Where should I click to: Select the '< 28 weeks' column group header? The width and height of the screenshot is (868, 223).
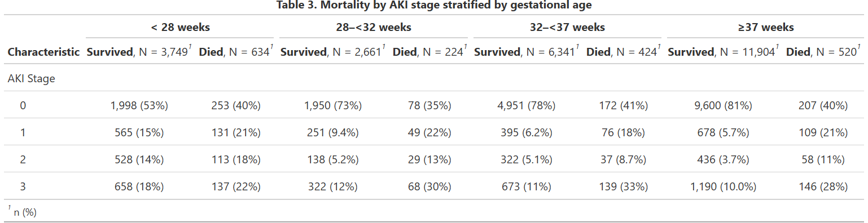180,26
